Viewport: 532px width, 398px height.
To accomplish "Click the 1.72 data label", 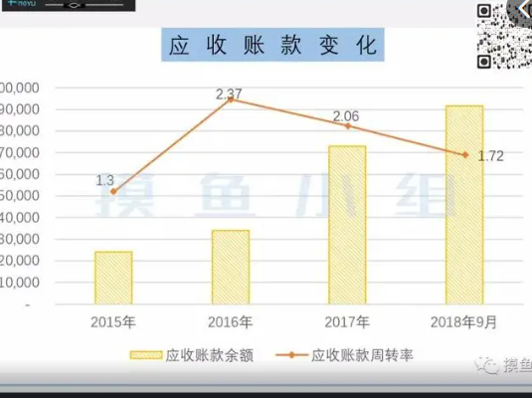I will 490,156.
